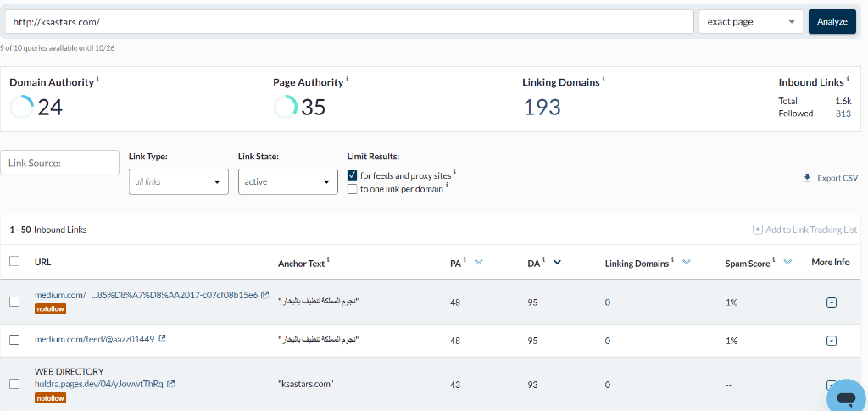Click the nofollow tag under huldra.pages.dev
This screenshot has width=868, height=411.
pos(50,397)
